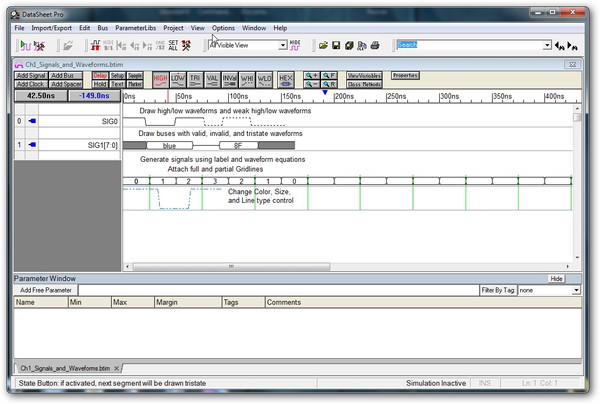Click the Add Signal button

31,75
